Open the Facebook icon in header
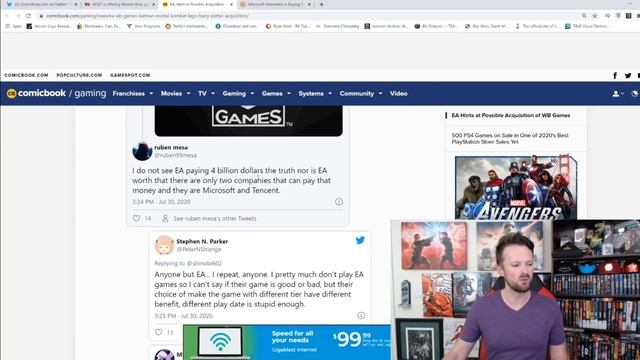Screen dimensions: 640x360 click(x=615, y=76)
